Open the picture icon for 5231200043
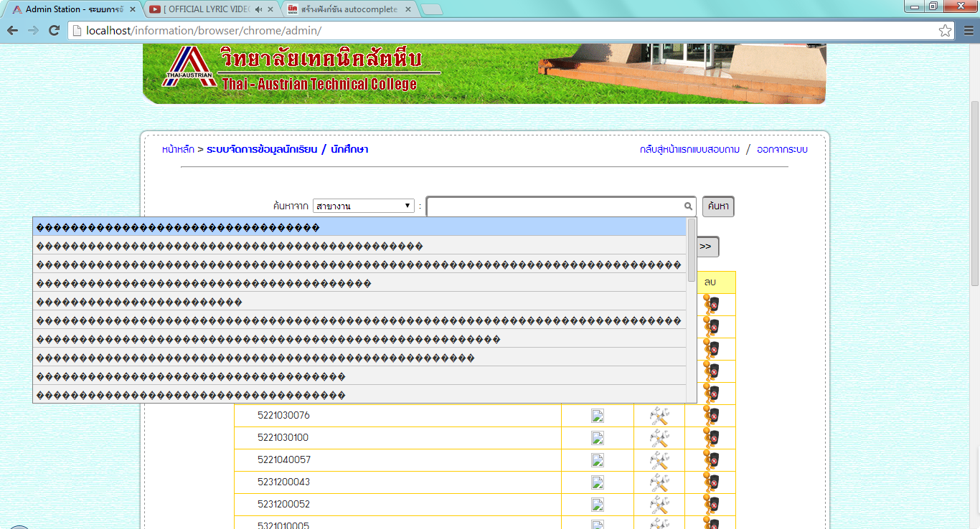 597,482
